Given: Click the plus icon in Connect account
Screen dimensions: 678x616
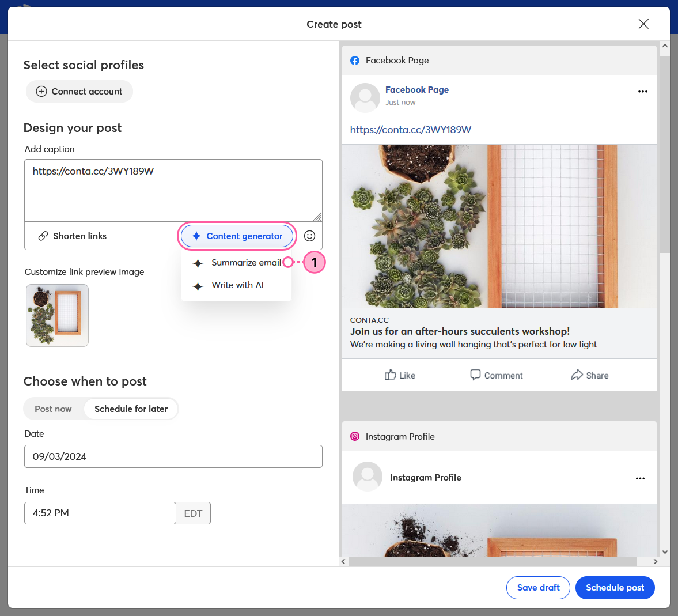Looking at the screenshot, I should tap(41, 91).
